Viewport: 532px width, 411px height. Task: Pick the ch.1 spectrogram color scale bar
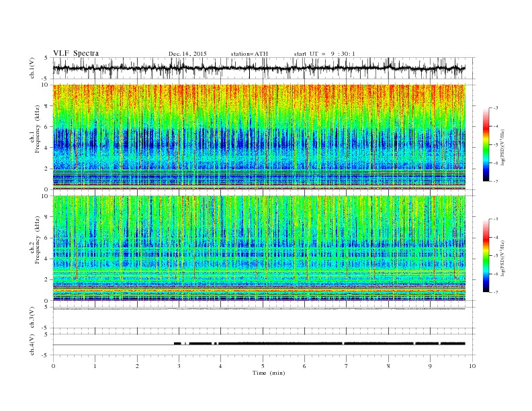pos(486,144)
